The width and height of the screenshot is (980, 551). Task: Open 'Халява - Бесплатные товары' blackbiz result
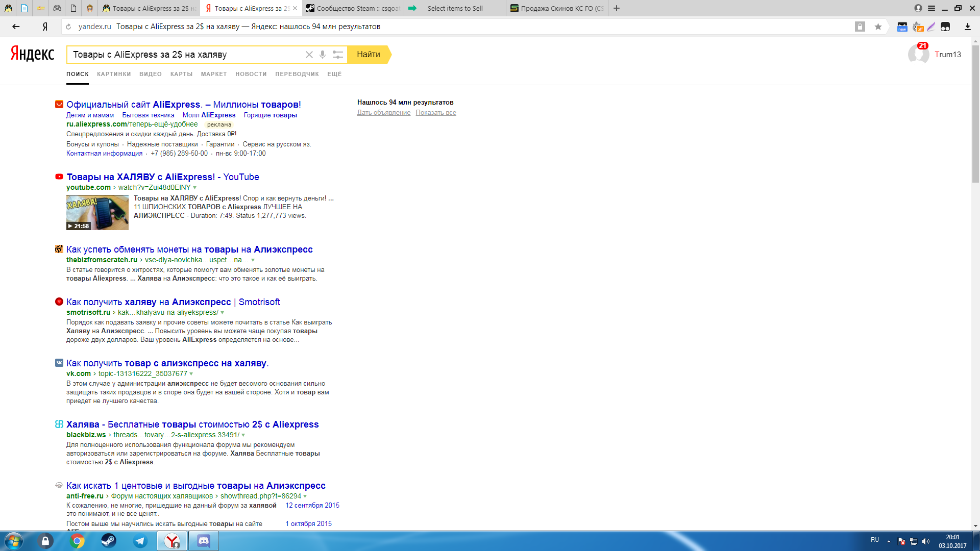point(192,424)
